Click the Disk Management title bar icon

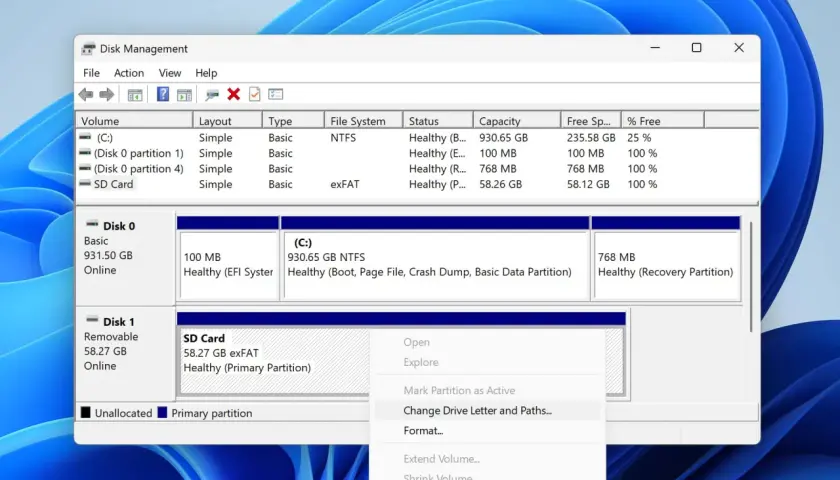pos(88,49)
